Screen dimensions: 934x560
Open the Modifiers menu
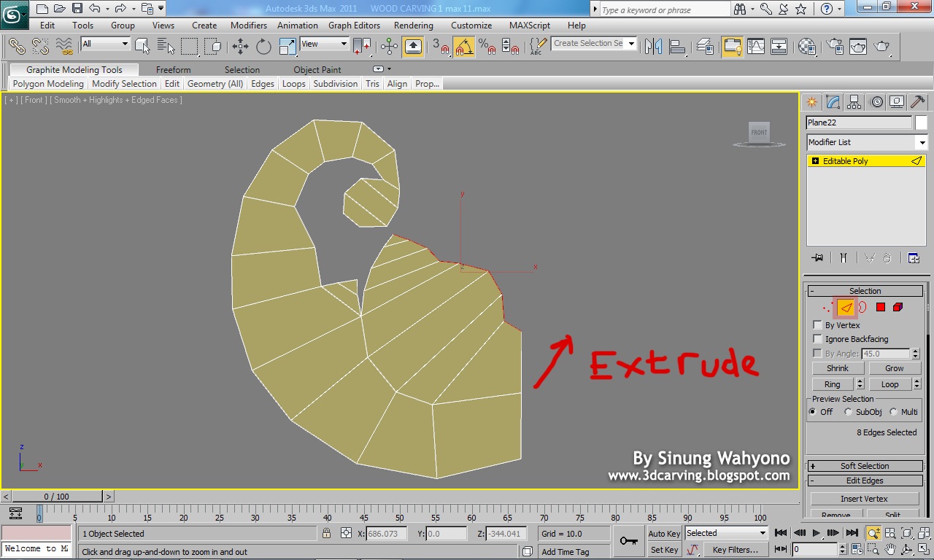(249, 25)
